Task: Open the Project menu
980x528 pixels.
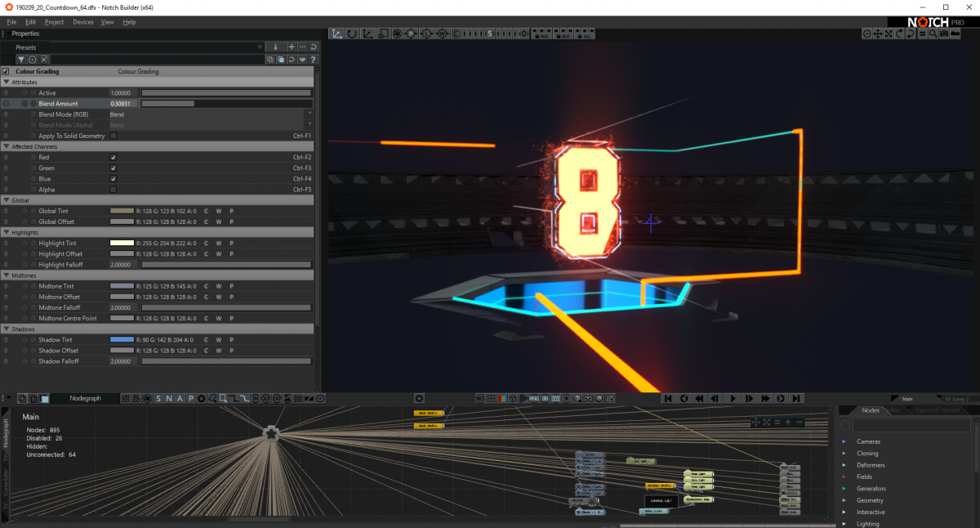Action: pos(55,22)
